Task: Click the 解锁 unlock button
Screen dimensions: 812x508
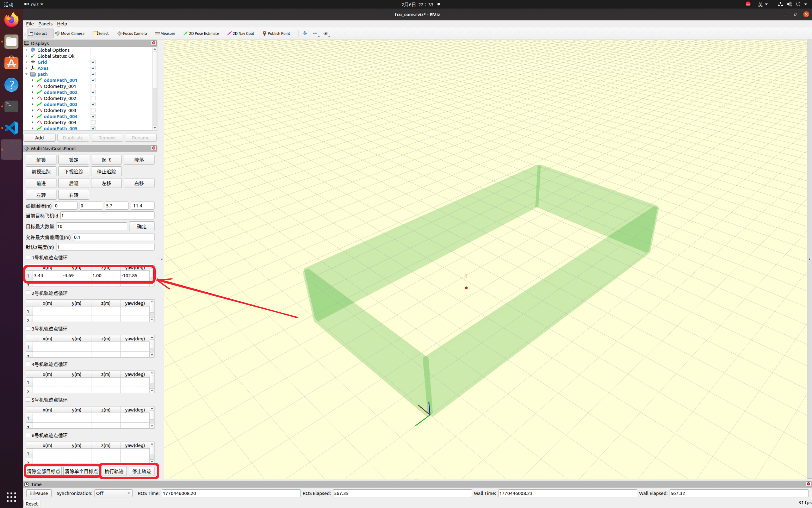Action: [x=41, y=159]
